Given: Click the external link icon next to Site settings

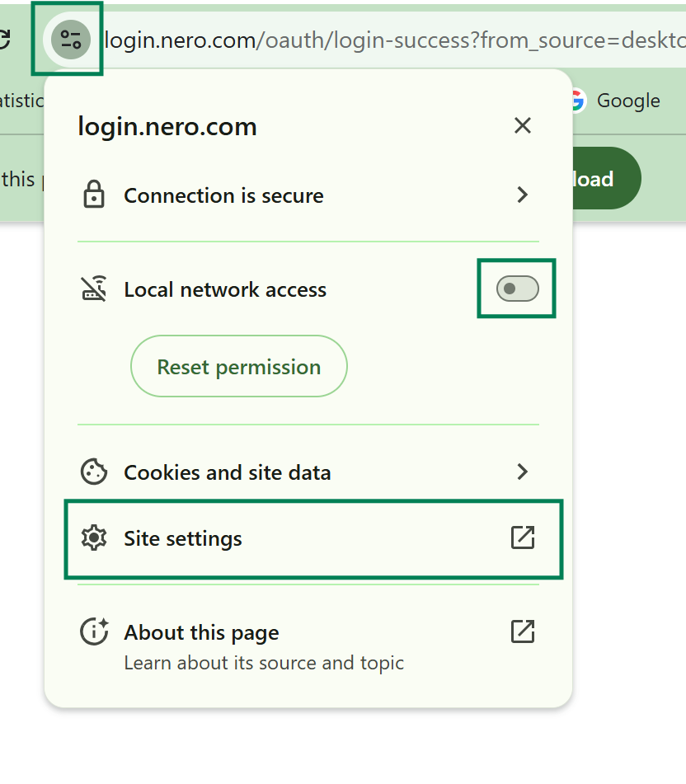Looking at the screenshot, I should [523, 538].
